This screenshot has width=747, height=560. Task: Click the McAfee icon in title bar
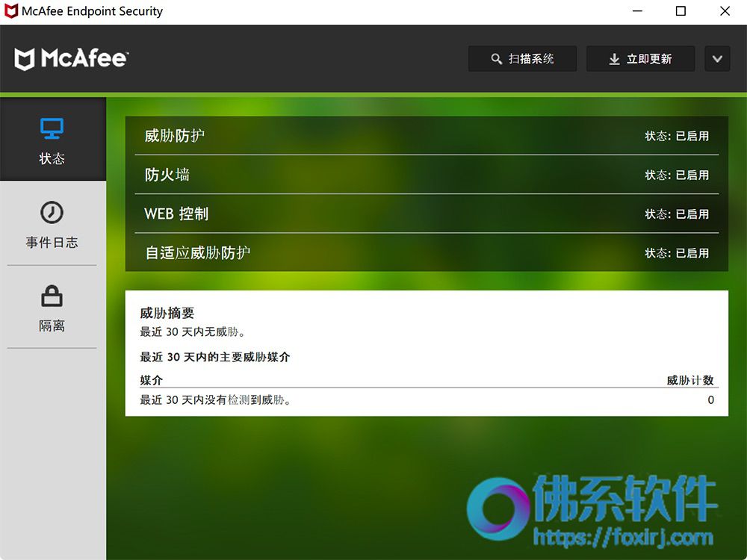[10, 10]
